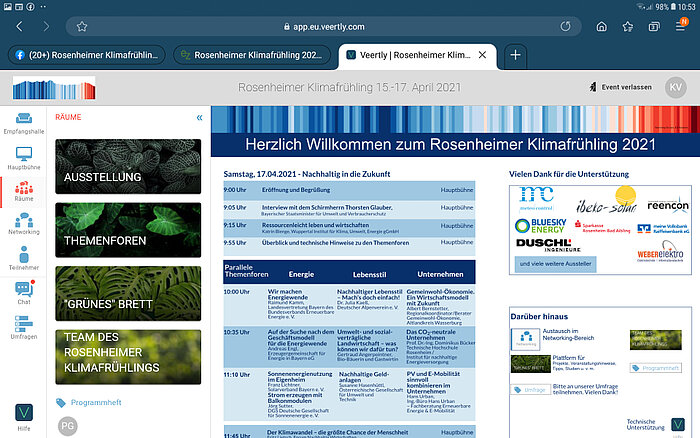Screen dimensions: 700x438
Task: Open the KV user avatar menu
Action: coord(675,88)
